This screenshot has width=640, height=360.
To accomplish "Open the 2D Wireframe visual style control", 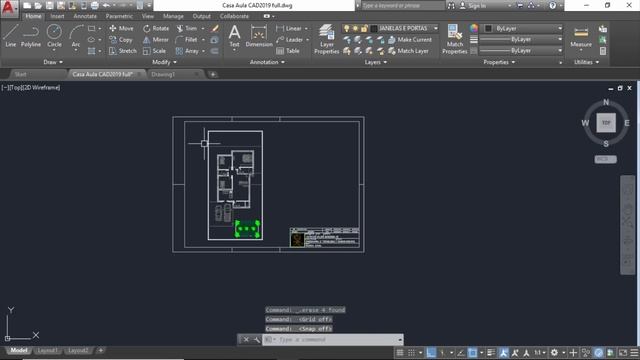I will tap(42, 87).
